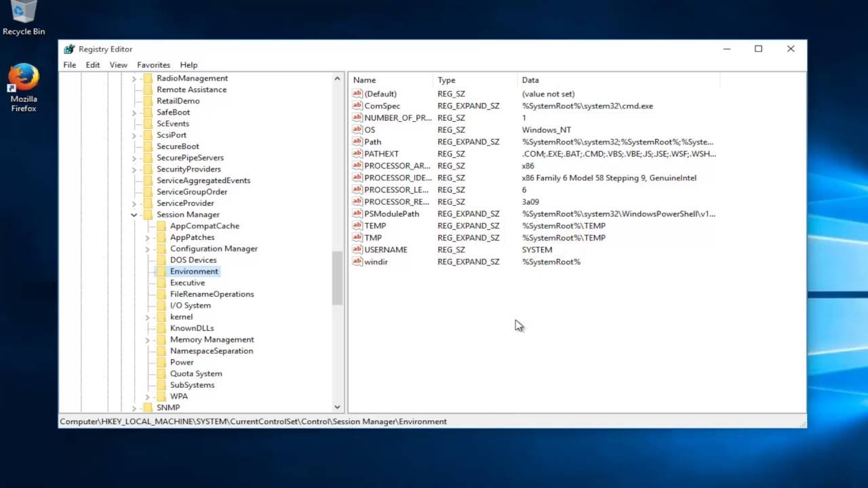Select the AppCompatCache folder icon
This screenshot has height=488, width=868.
click(x=161, y=226)
